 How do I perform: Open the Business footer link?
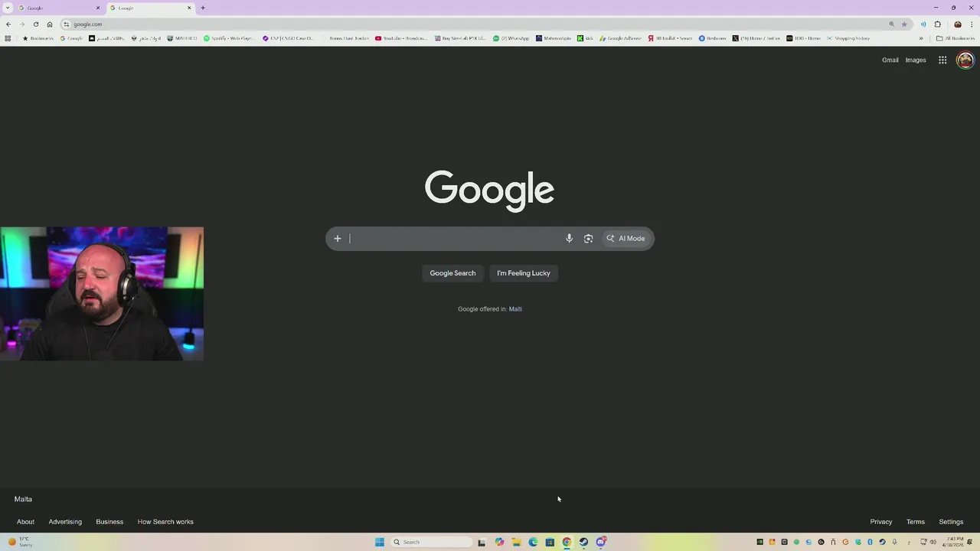coord(109,522)
